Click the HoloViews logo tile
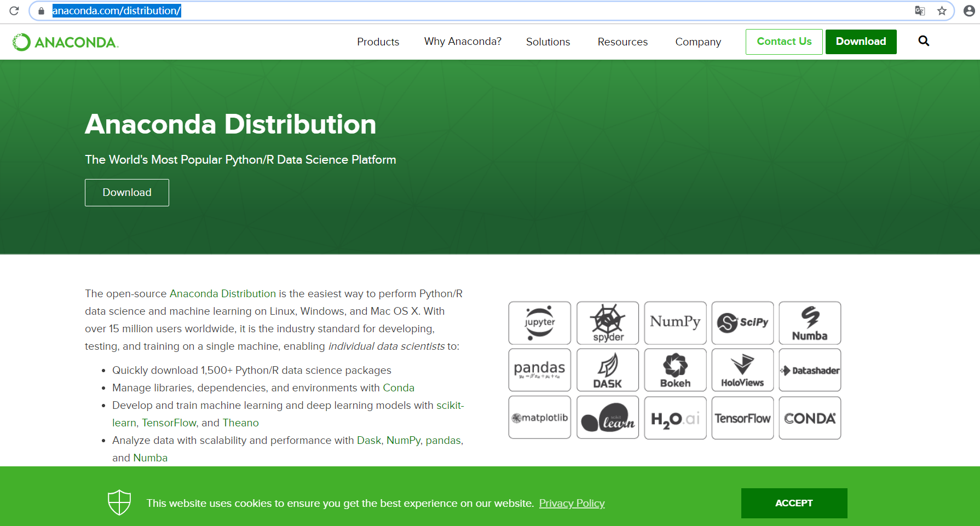The width and height of the screenshot is (980, 526). pos(742,370)
